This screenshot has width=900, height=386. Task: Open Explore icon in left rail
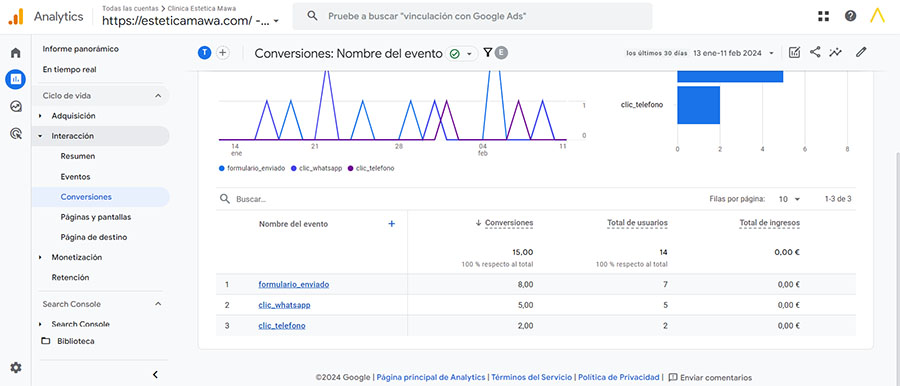tap(15, 106)
